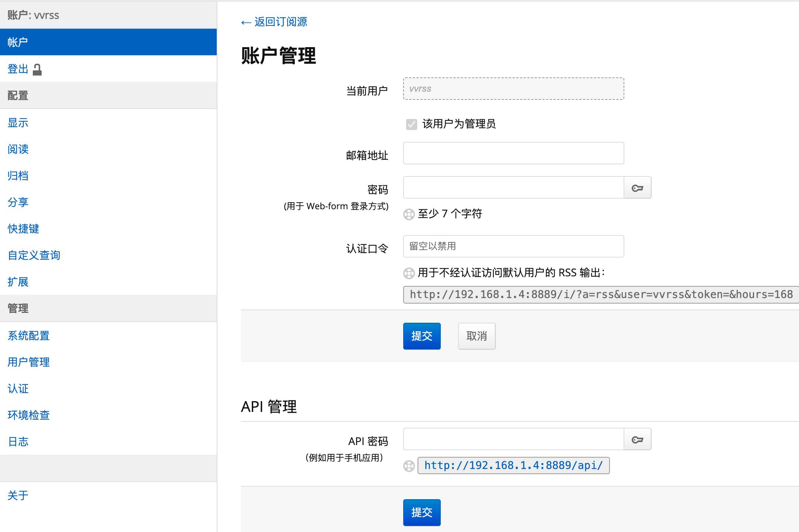Go to 显示 settings in sidebar
This screenshot has width=799, height=532.
(x=18, y=123)
